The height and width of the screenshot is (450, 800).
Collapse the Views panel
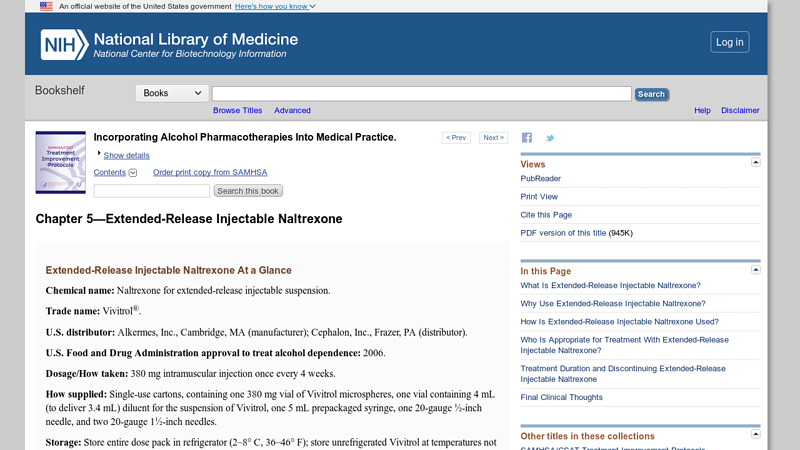coord(756,162)
